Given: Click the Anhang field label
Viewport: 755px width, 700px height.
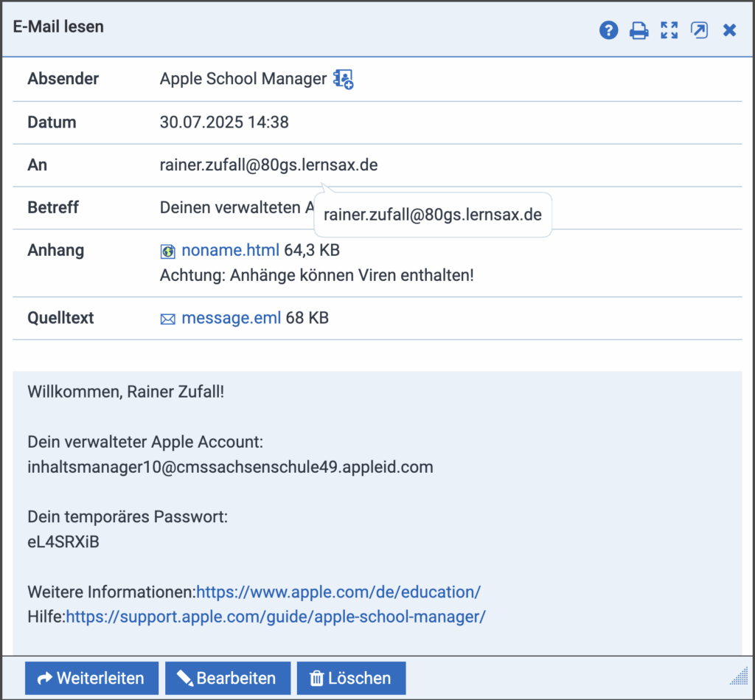Looking at the screenshot, I should 56,250.
